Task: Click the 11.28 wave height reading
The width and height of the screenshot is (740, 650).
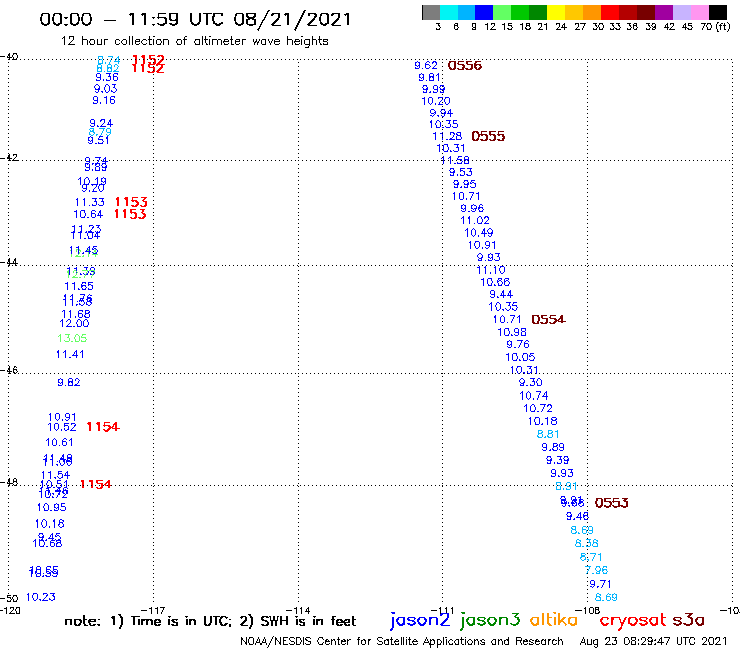Action: click(447, 136)
